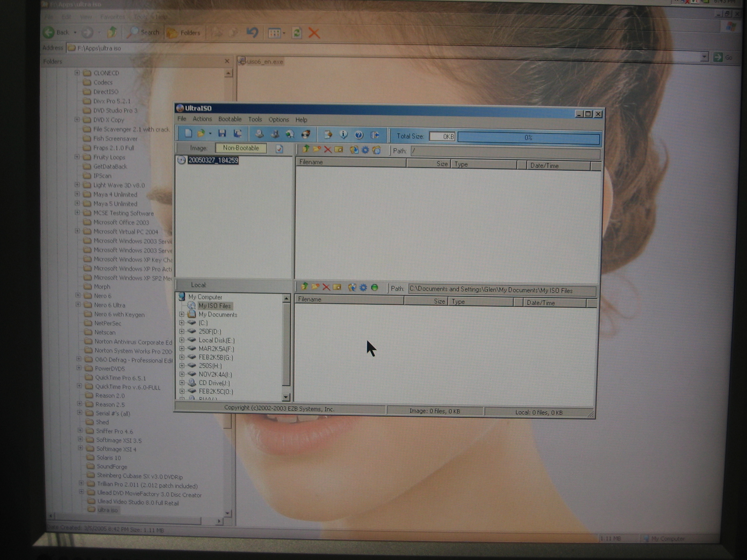747x560 pixels.
Task: Click the Burn CD image disc icon
Action: point(306,134)
